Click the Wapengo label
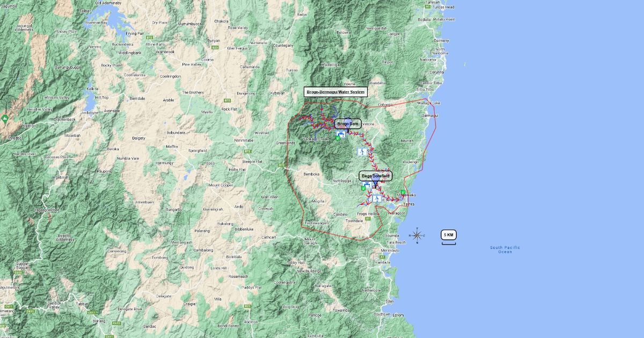This screenshot has height=338, width=644. 411,161
